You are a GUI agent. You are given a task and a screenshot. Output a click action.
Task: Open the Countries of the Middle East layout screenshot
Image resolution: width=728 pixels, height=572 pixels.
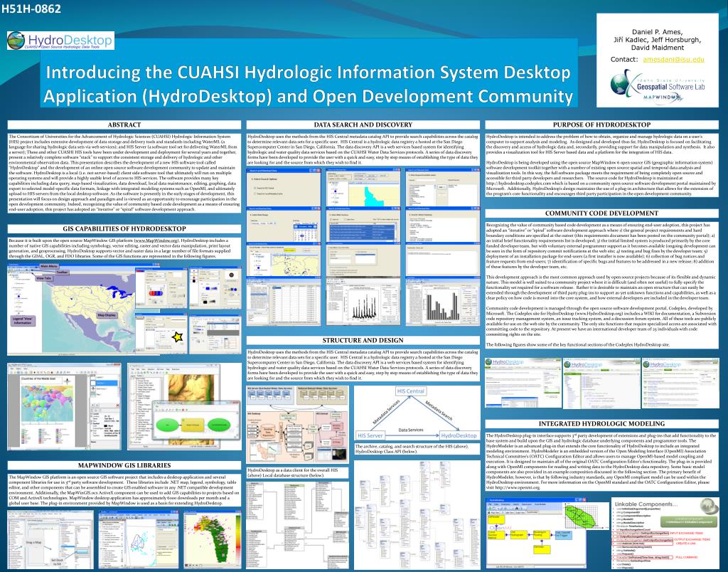click(64, 406)
